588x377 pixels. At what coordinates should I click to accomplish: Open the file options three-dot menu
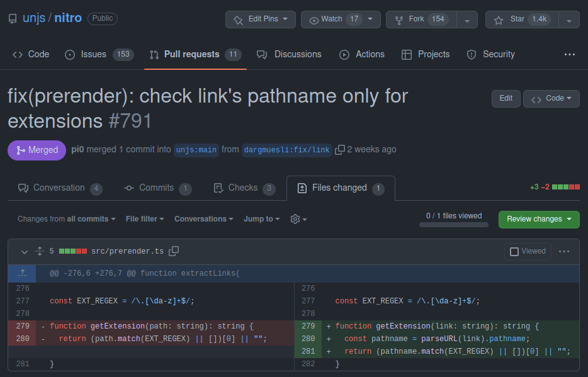[564, 252]
